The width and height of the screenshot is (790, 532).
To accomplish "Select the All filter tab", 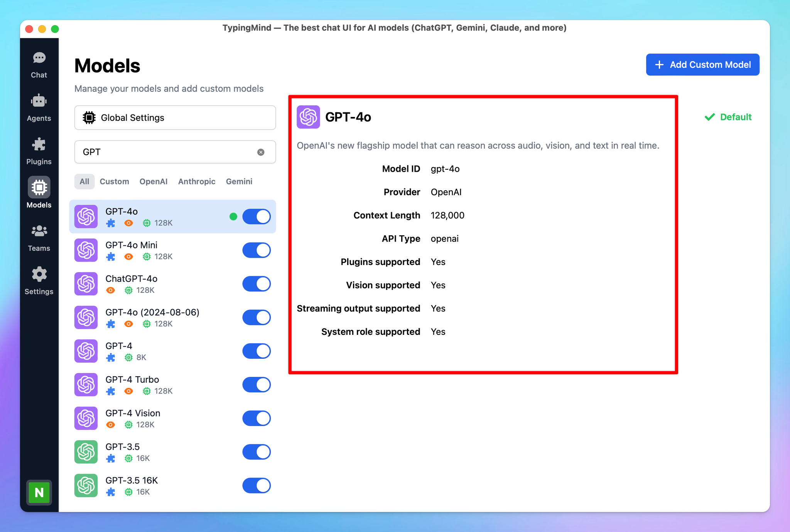I will click(x=84, y=181).
